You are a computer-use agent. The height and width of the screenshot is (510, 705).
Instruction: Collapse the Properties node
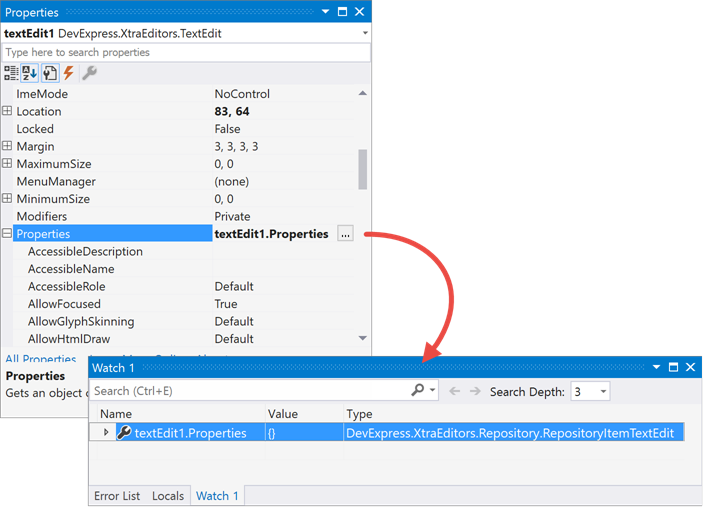(x=7, y=233)
